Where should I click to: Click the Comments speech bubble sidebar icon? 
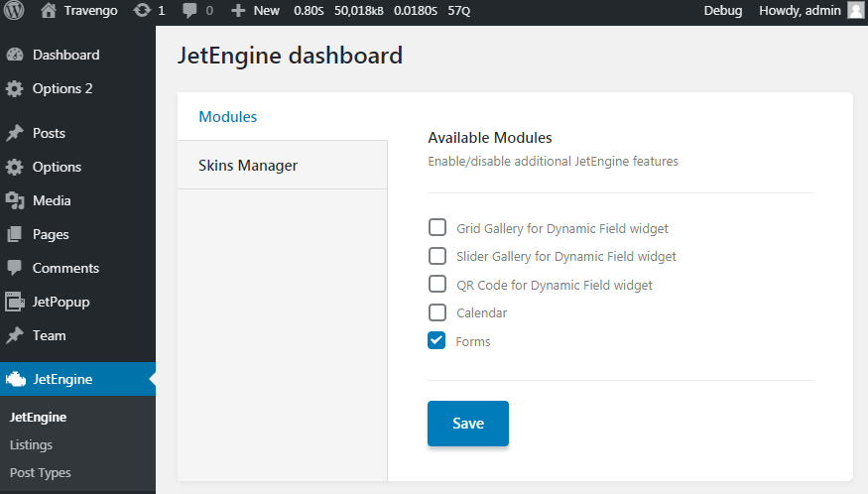[x=15, y=268]
